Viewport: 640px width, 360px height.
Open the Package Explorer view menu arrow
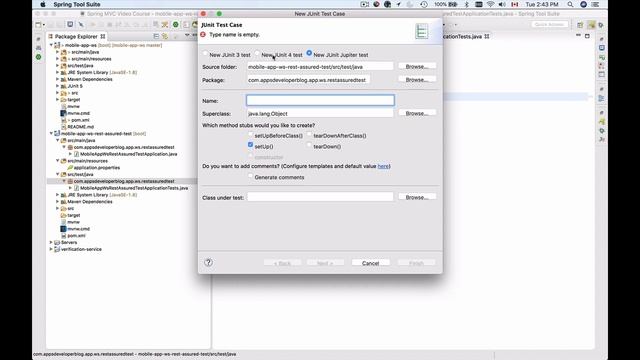tap(187, 36)
